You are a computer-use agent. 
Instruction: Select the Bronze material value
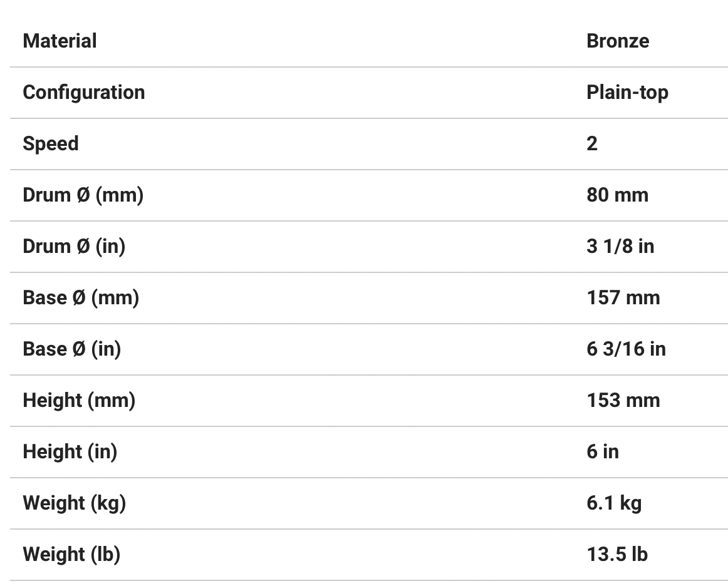click(x=617, y=41)
